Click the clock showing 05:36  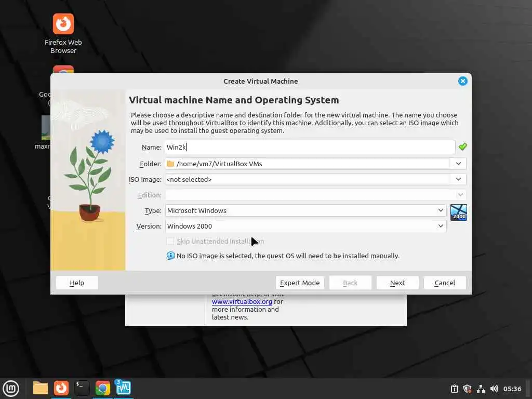(x=512, y=389)
